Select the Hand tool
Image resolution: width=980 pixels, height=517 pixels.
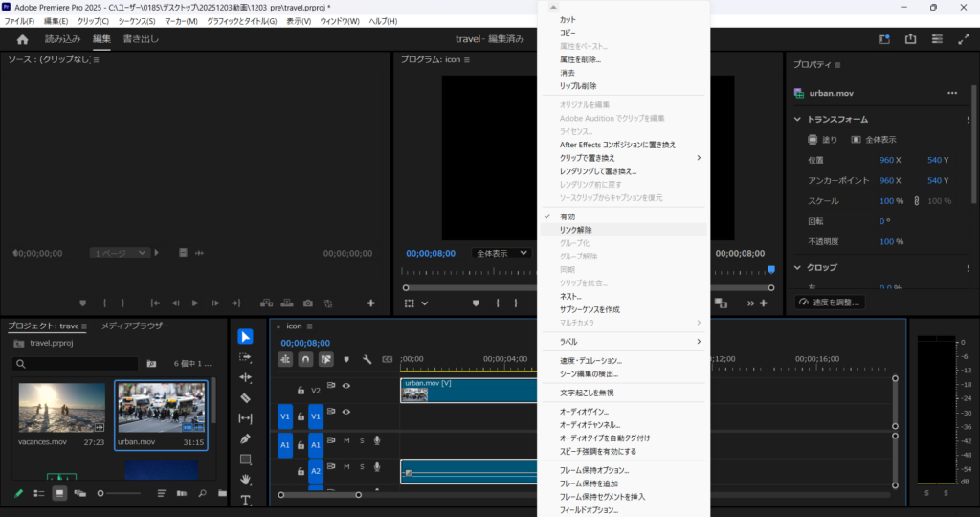click(245, 480)
